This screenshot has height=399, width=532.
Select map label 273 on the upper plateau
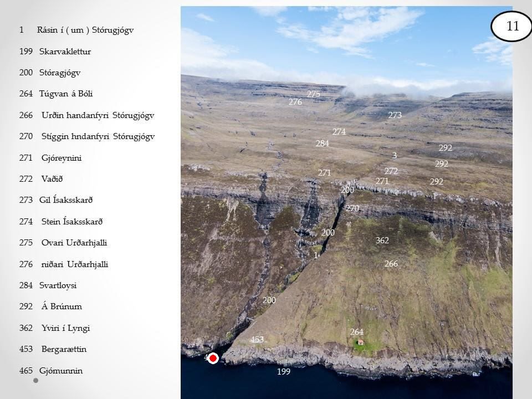click(395, 115)
